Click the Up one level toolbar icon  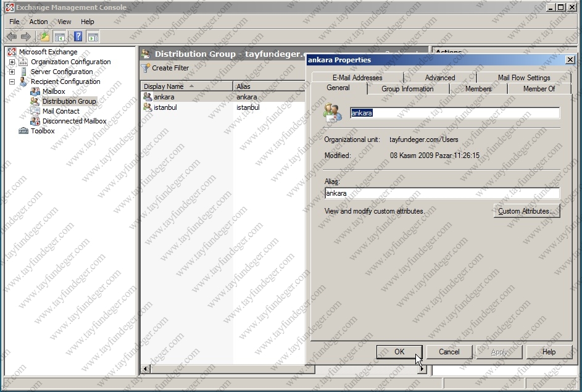(45, 36)
